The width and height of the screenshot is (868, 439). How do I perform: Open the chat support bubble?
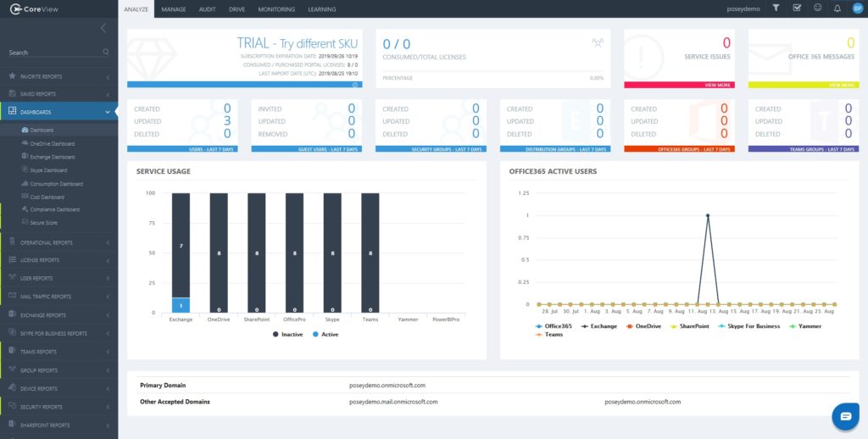click(845, 416)
